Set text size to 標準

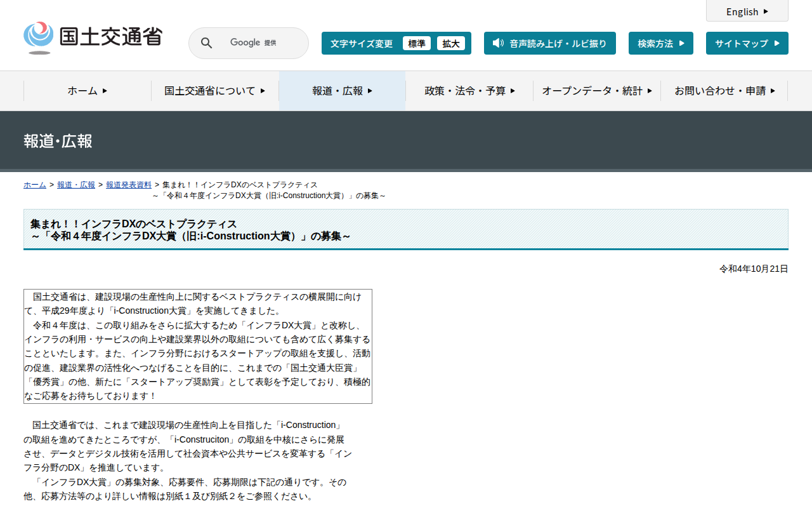pyautogui.click(x=417, y=43)
